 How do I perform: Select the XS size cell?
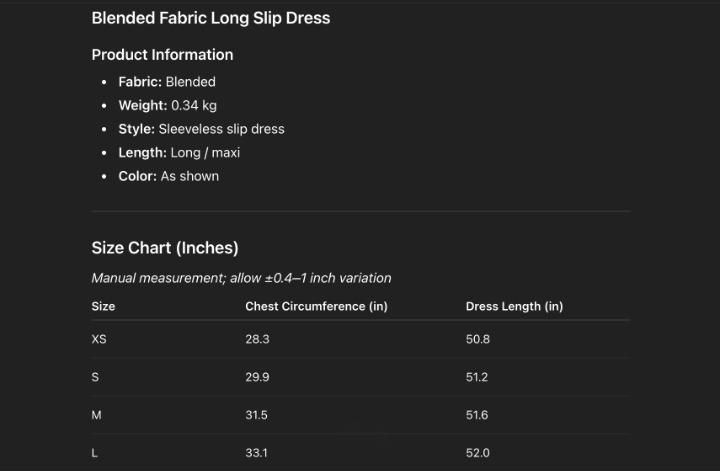click(x=99, y=339)
